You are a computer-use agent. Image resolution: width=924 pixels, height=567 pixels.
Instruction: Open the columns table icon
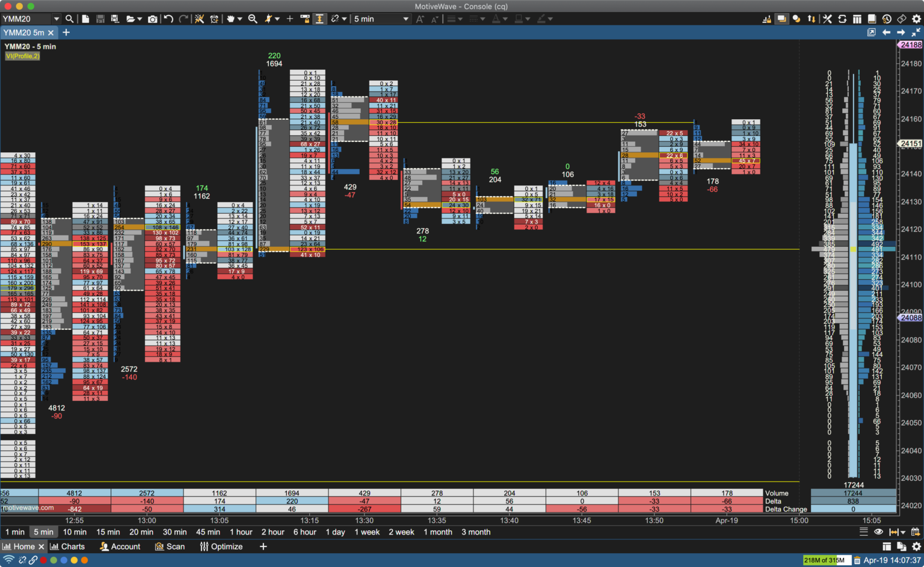click(x=857, y=19)
